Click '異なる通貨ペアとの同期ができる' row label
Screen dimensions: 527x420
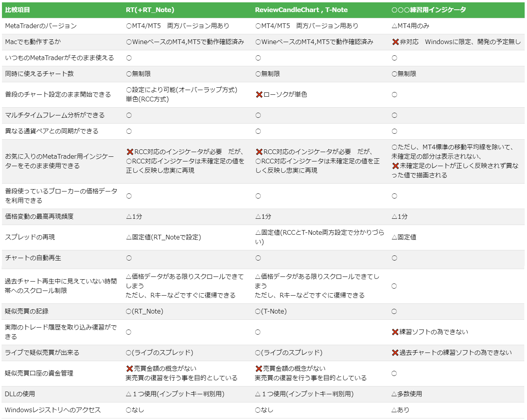pos(52,131)
